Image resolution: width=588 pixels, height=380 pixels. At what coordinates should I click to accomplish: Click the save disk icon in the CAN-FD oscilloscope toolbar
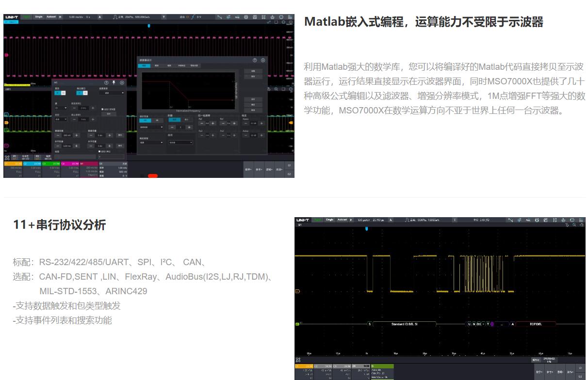click(545, 220)
